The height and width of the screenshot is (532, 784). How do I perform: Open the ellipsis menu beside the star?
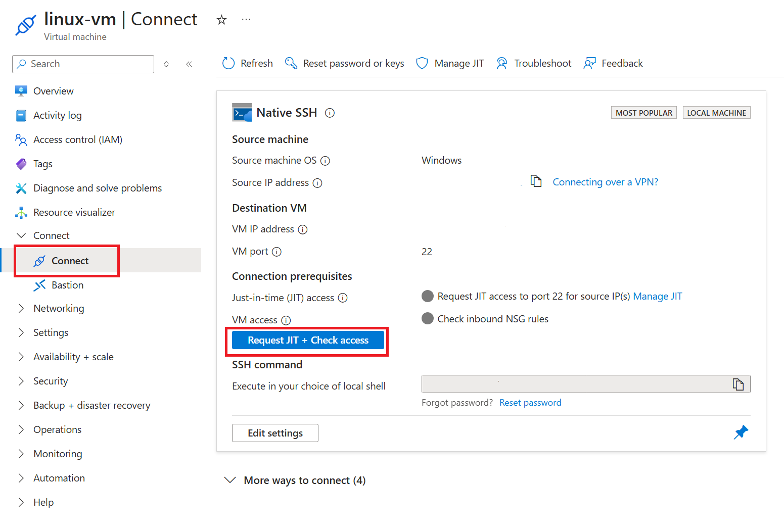click(x=246, y=19)
